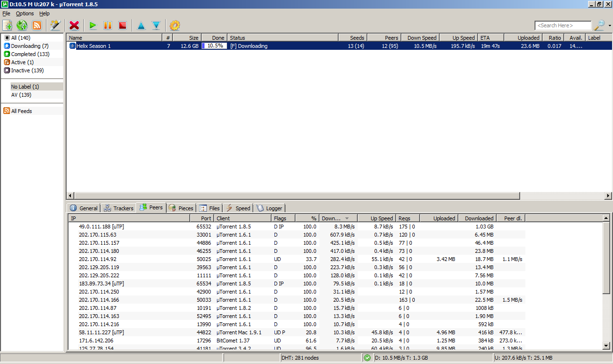Open the File menu
The image size is (613, 364).
tap(6, 13)
